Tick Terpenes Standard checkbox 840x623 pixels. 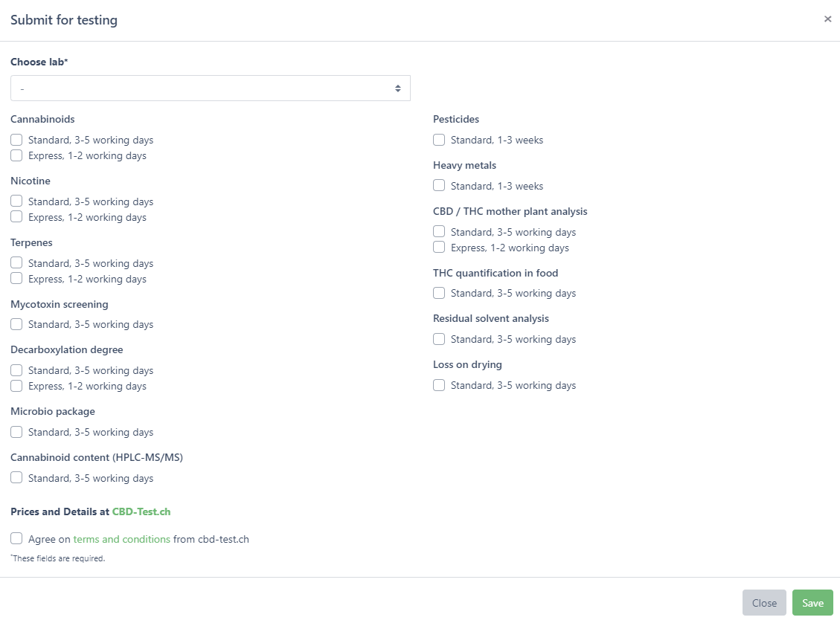pyautogui.click(x=16, y=263)
